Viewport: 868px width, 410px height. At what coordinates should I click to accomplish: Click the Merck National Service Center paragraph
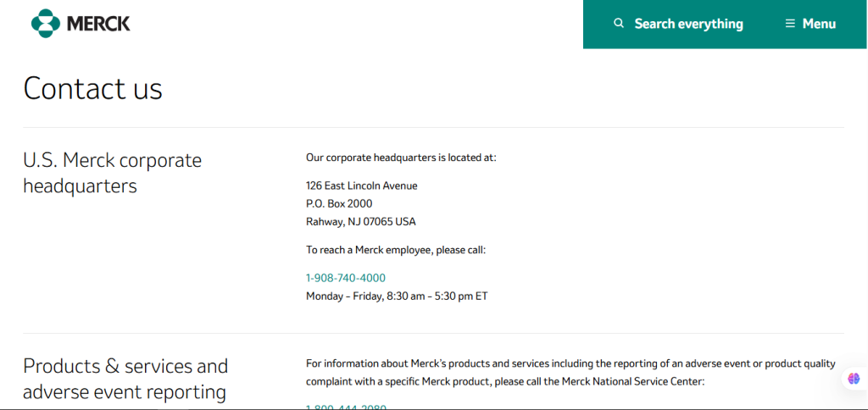point(570,373)
